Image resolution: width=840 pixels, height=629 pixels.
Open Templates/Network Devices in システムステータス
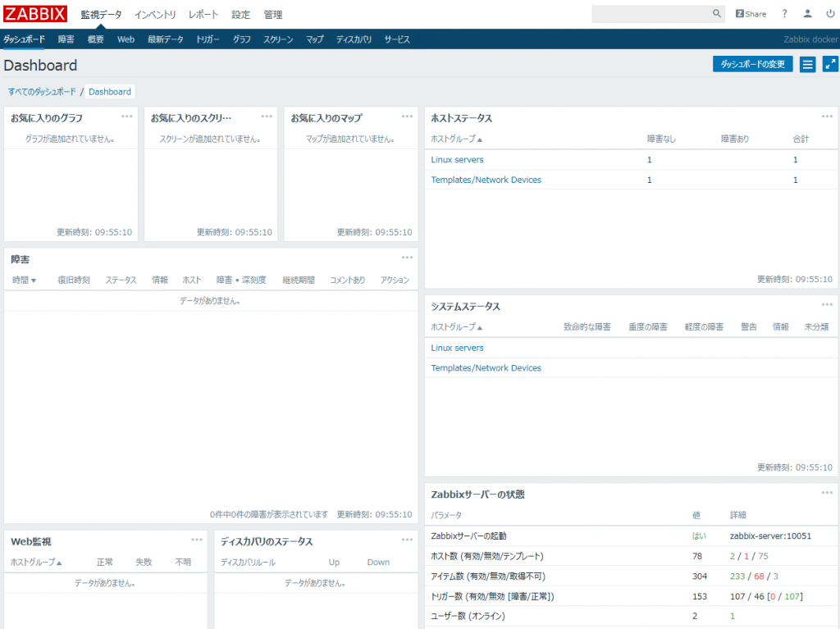click(486, 368)
